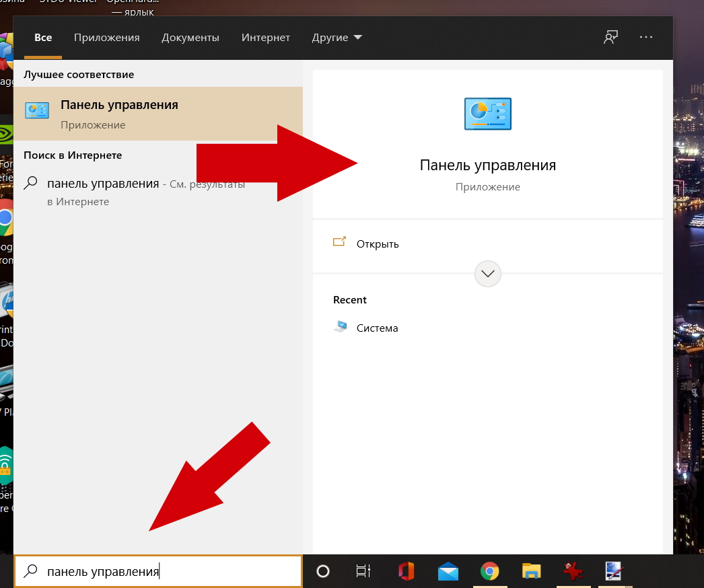Launch Office from the taskbar
Screen dimensions: 704x588
tap(407, 571)
